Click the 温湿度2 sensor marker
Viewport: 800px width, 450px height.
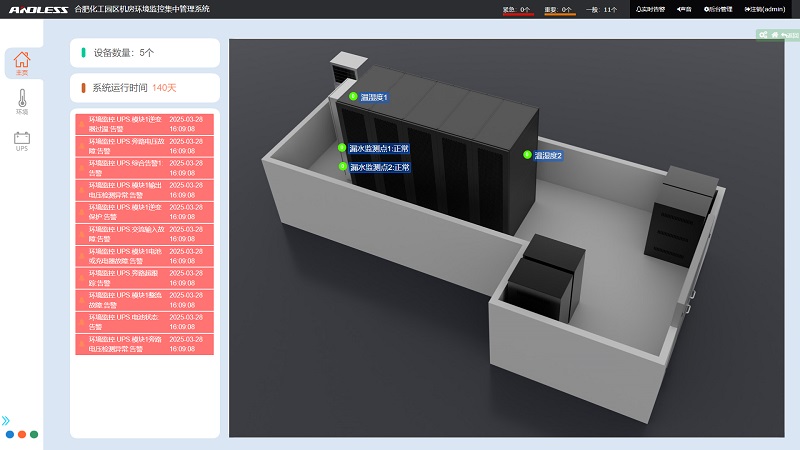coord(527,155)
